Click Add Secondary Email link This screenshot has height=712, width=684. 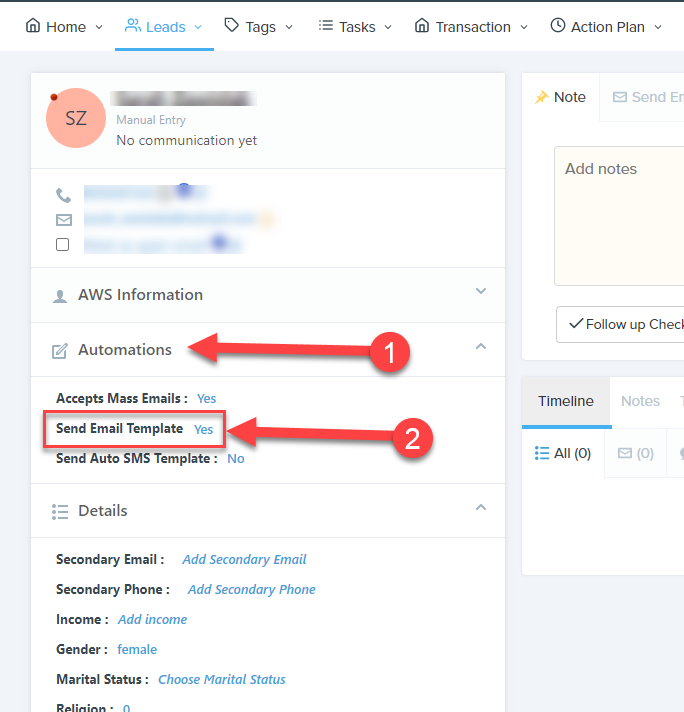[x=244, y=560]
